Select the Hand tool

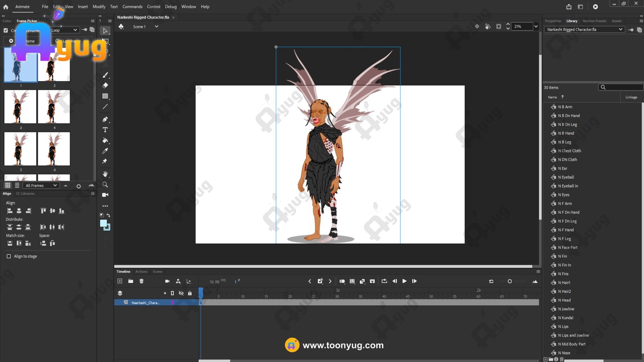pos(105,174)
